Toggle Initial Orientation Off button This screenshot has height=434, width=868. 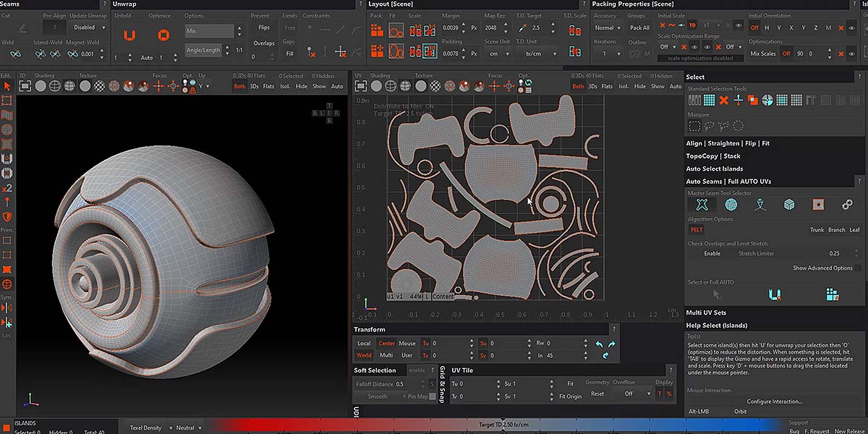click(x=754, y=27)
